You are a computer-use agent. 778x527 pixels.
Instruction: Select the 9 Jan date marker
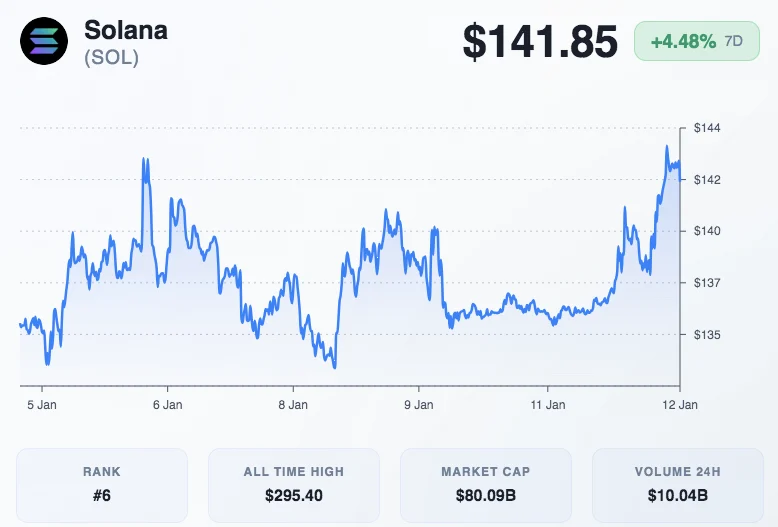click(418, 405)
